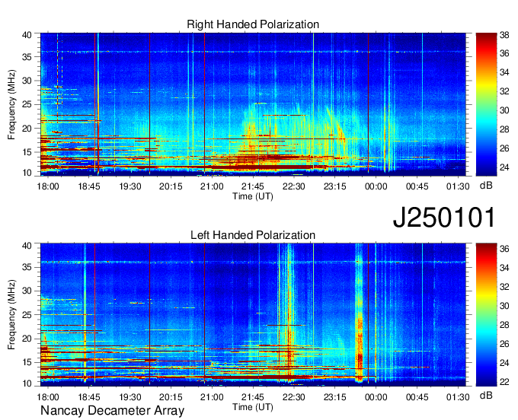The height and width of the screenshot is (420, 518).
Task: Click the 34 value on Right Handed color bar
Action: point(504,72)
